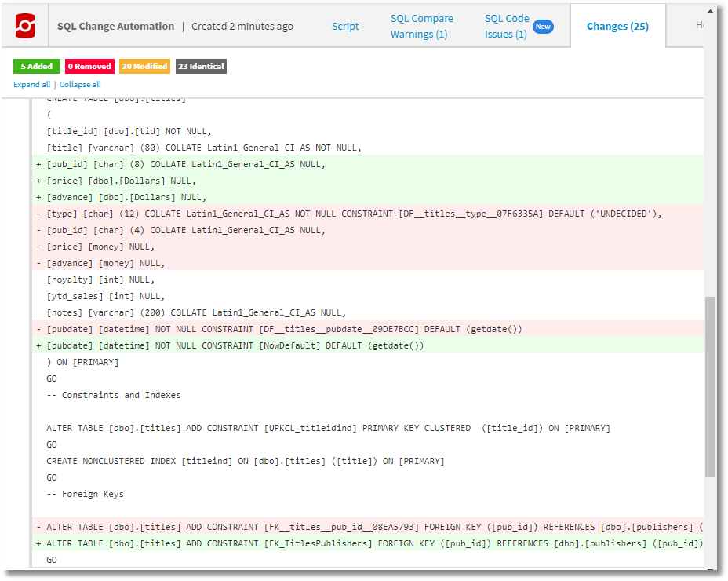Click the ') ON [PRIMARY]' line
This screenshot has height=581, width=728.
[x=368, y=363]
